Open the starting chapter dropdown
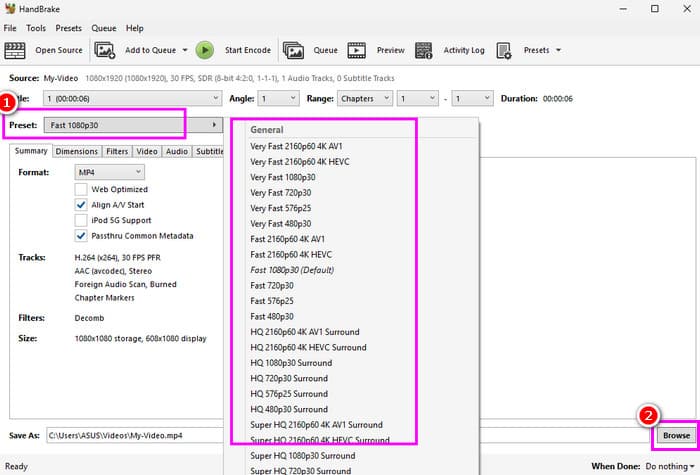 (x=418, y=98)
